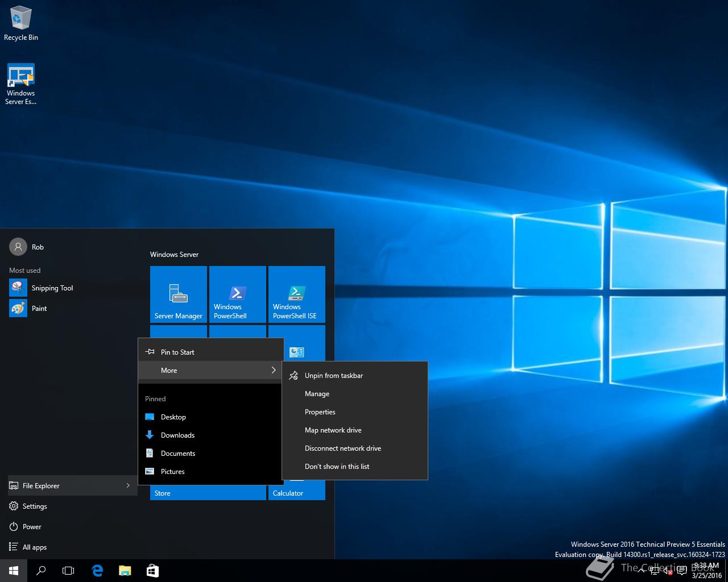Screen dimensions: 728x582
Task: Open the Store tile
Action: (208, 493)
